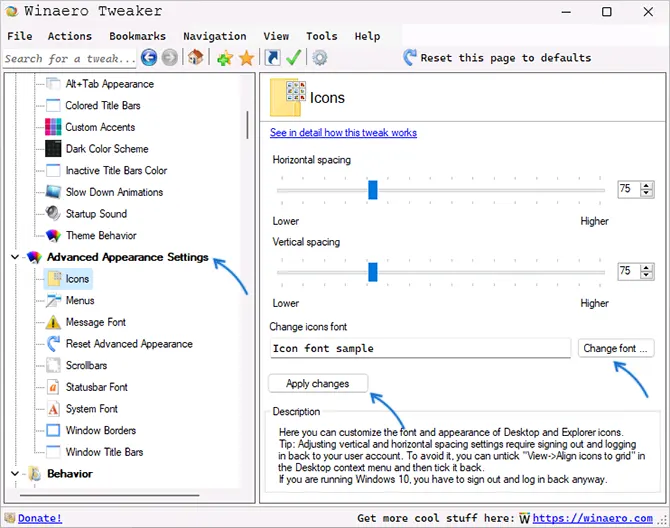This screenshot has width=670, height=528.
Task: Click the vertical spacing value box
Action: click(x=629, y=271)
